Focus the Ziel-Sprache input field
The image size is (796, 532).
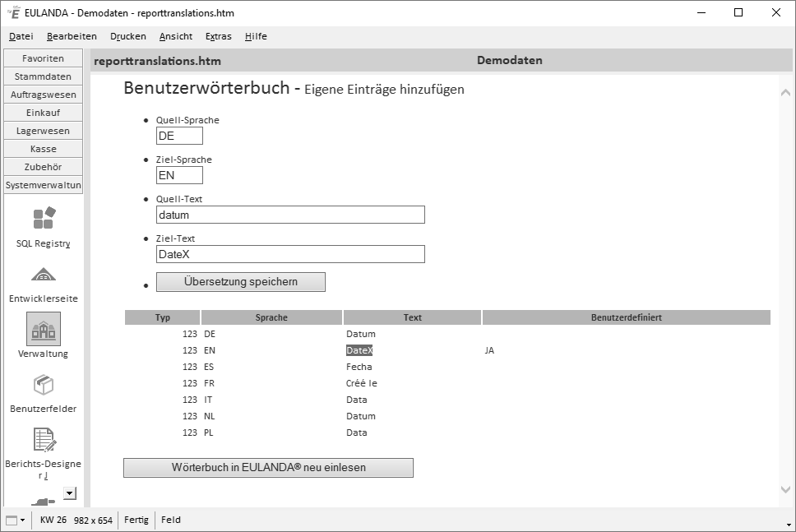[x=180, y=175]
